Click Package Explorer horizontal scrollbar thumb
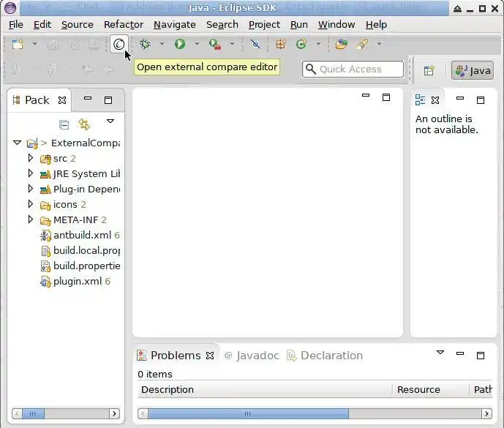The height and width of the screenshot is (428, 504). pos(33,413)
